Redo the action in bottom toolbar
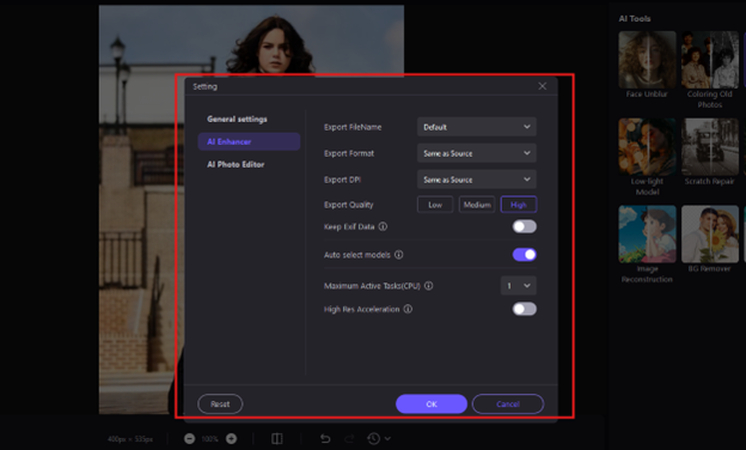The width and height of the screenshot is (746, 450). [349, 439]
